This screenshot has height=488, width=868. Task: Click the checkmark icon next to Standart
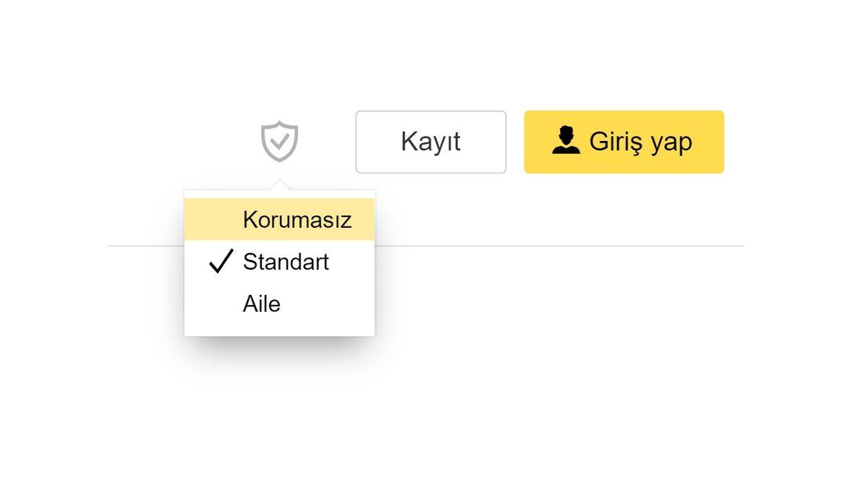[x=221, y=262]
